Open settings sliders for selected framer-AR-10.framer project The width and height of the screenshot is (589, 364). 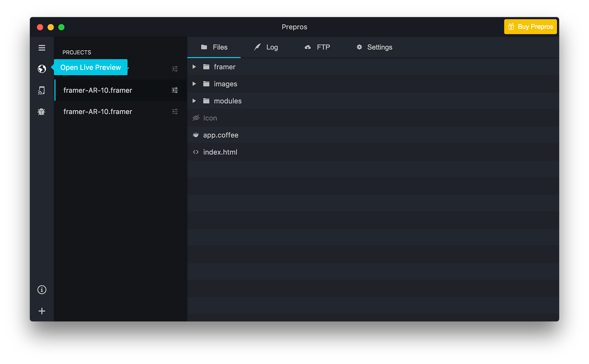(175, 90)
